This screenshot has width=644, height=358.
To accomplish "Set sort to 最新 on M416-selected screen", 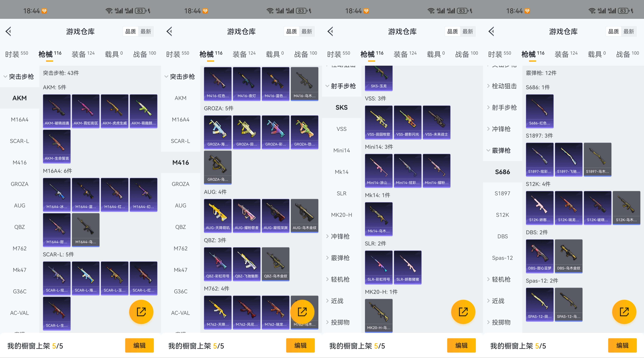I will (307, 31).
